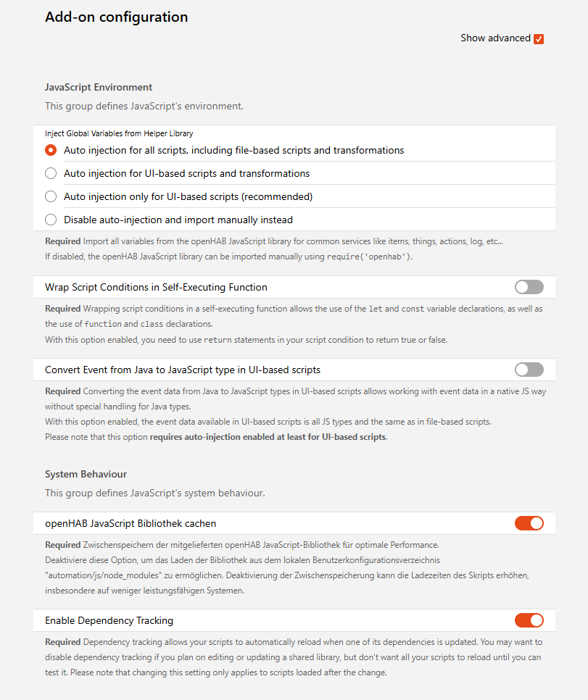Viewport: 588px width, 700px height.
Task: Pick auto injection only for UI-based scripts (recommended)
Action: (x=51, y=196)
